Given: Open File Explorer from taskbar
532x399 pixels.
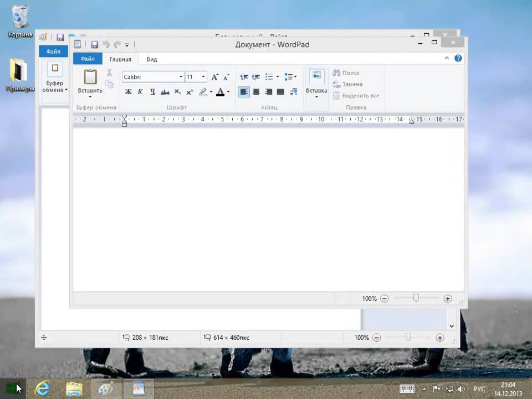Looking at the screenshot, I should click(x=74, y=389).
